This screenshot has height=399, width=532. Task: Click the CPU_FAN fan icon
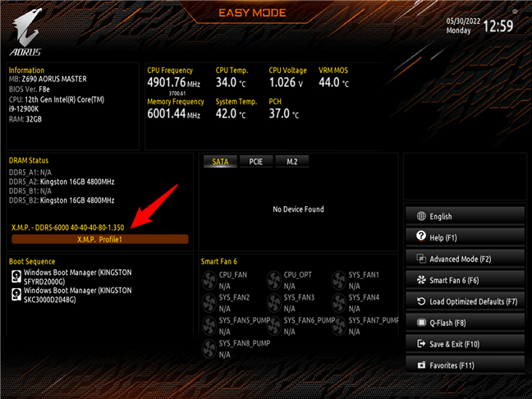point(209,280)
